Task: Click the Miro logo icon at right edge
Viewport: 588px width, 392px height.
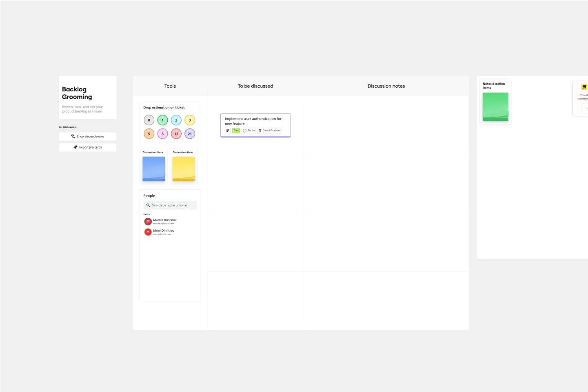Action: (x=584, y=87)
